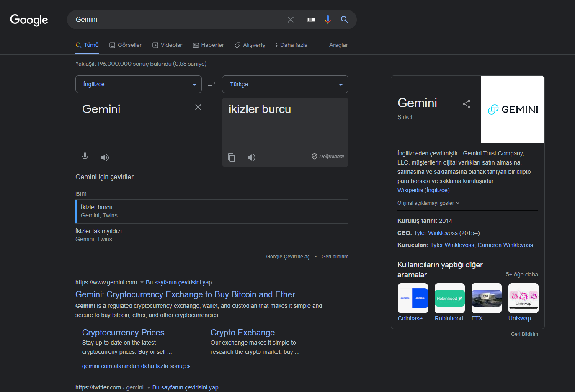Click the Doğrulandı verified badge
The width and height of the screenshot is (575, 392).
327,156
